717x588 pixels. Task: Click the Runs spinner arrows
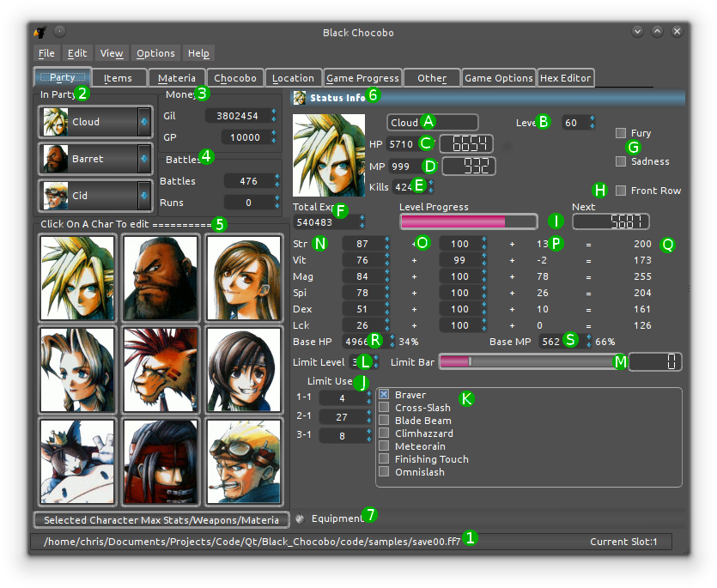[x=276, y=203]
